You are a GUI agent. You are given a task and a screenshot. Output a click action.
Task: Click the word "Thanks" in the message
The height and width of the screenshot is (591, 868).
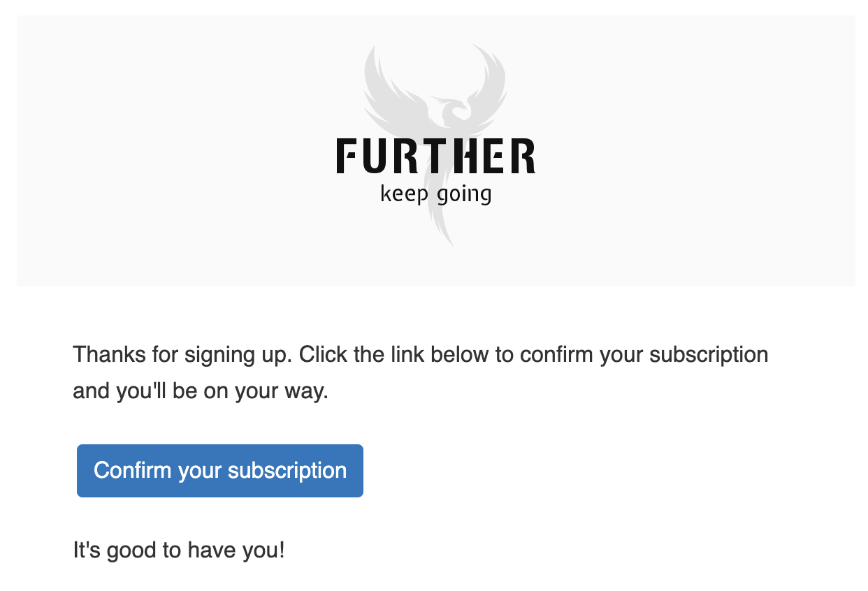[x=109, y=354]
